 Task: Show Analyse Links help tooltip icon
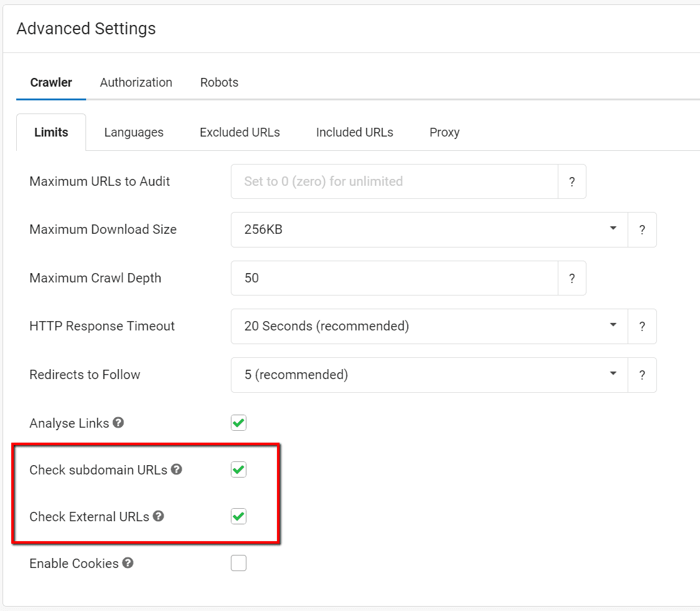[x=119, y=422]
